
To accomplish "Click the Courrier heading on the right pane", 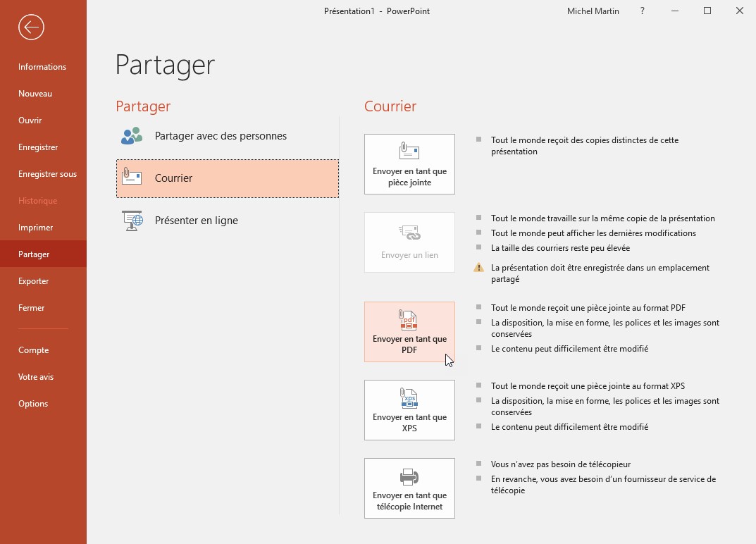I will 390,106.
